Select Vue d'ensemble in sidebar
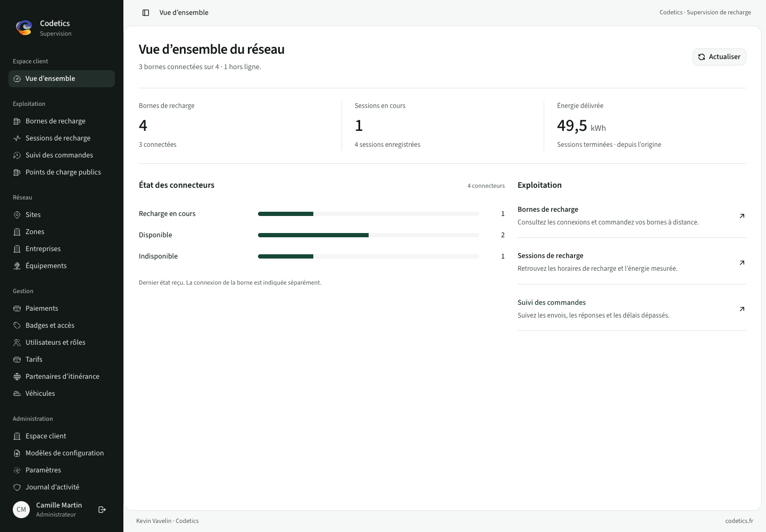Image resolution: width=766 pixels, height=532 pixels. tap(62, 79)
